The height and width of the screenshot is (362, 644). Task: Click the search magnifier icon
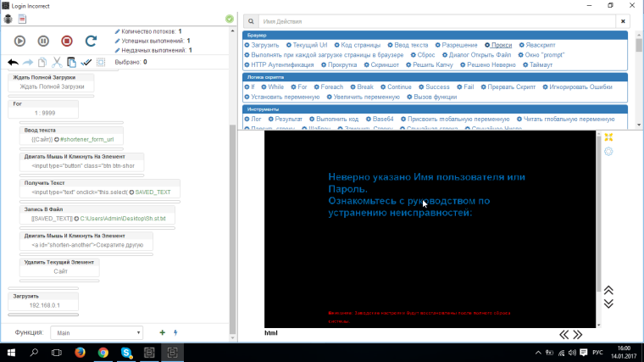[251, 21]
